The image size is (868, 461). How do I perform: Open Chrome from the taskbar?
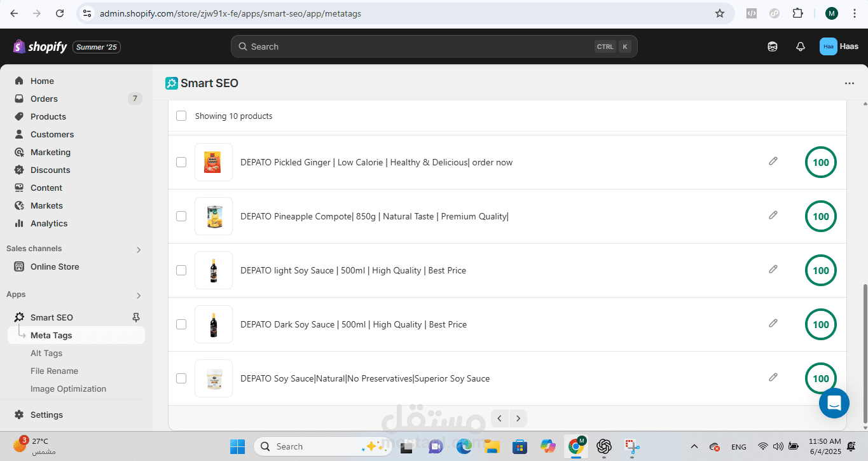(x=577, y=446)
